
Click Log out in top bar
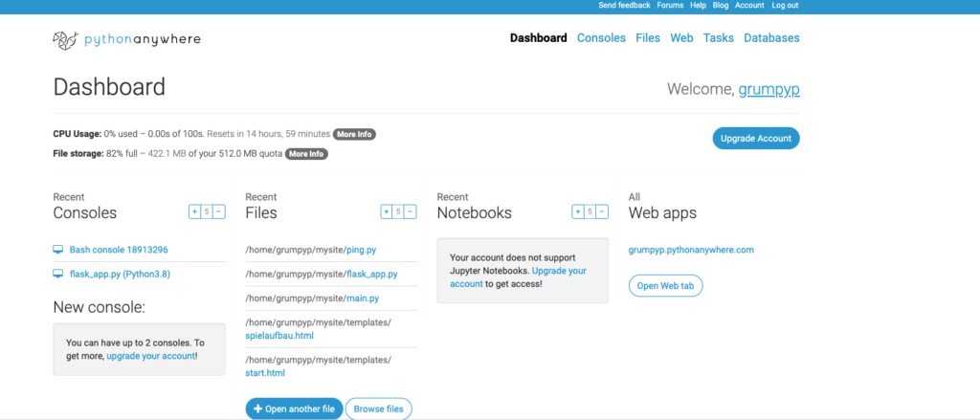(785, 6)
